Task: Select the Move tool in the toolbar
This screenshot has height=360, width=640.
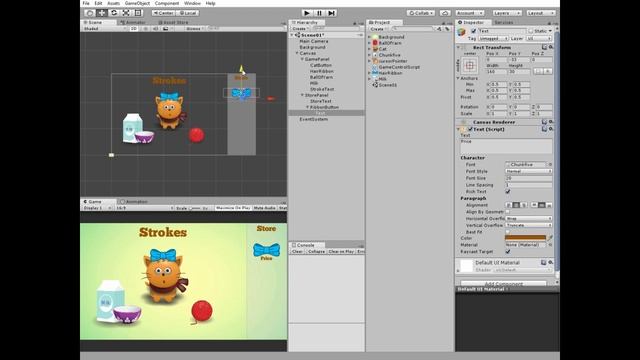Action: click(102, 13)
